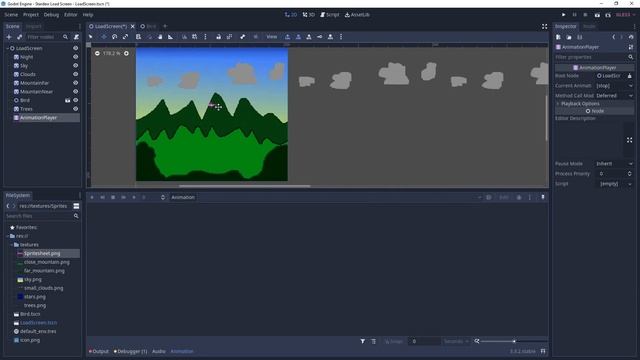Open Animation tools menu
The height and width of the screenshot is (360, 640).
(x=183, y=197)
